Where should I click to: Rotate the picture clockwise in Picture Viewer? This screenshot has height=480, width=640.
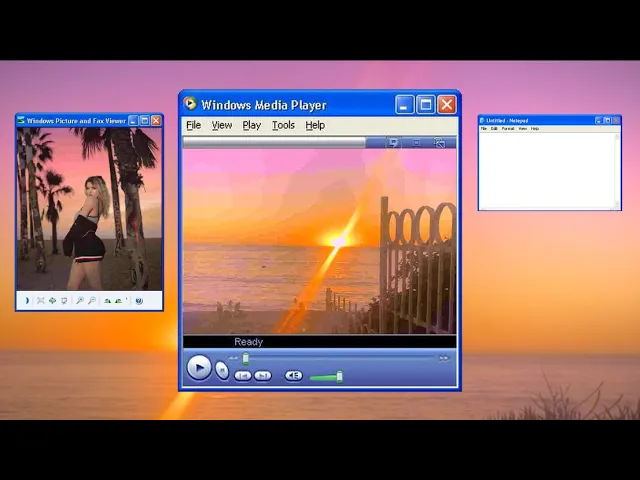[107, 300]
